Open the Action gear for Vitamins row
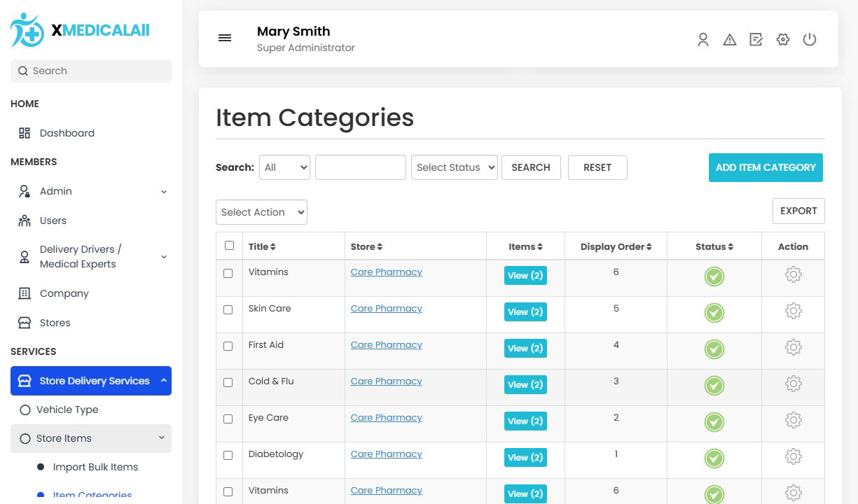This screenshot has width=858, height=504. click(x=793, y=274)
